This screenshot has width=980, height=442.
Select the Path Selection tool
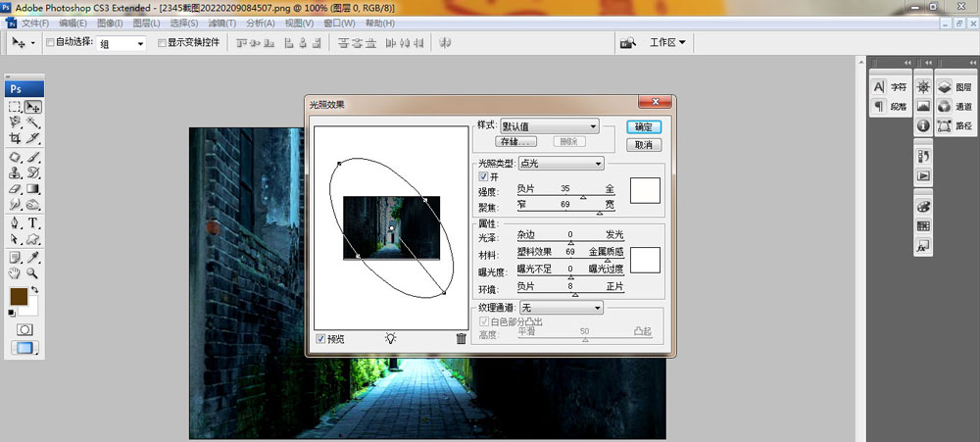point(16,239)
